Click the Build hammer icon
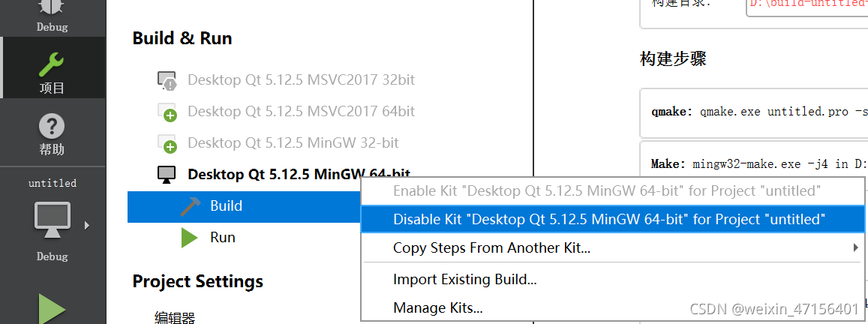 coord(191,206)
